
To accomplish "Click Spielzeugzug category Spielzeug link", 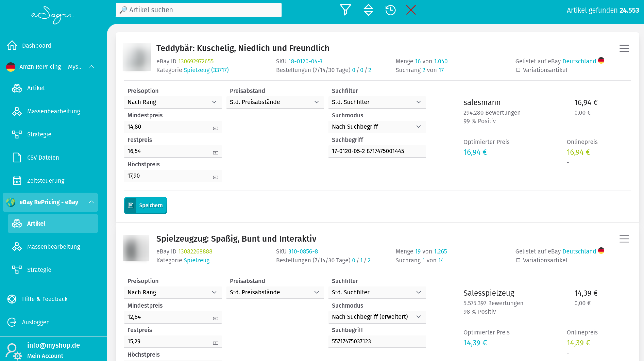I will click(x=197, y=260).
